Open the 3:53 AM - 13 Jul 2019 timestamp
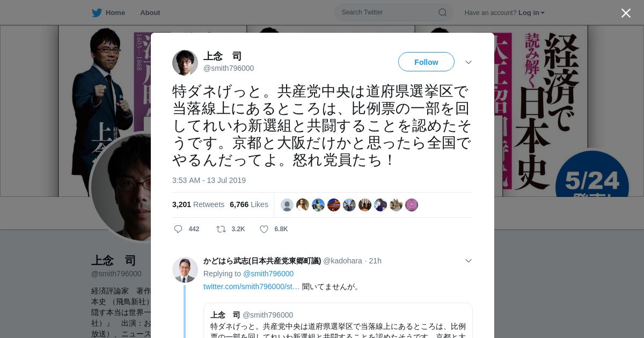The height and width of the screenshot is (338, 644). pyautogui.click(x=209, y=180)
